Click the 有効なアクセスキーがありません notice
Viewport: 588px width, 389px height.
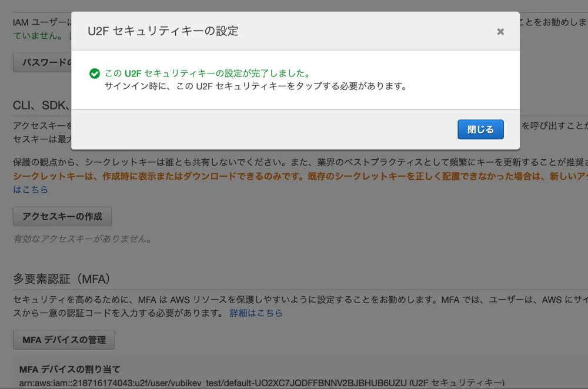coord(83,239)
